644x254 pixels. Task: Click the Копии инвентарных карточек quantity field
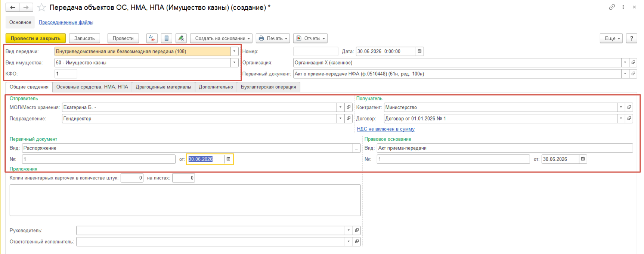click(x=132, y=178)
